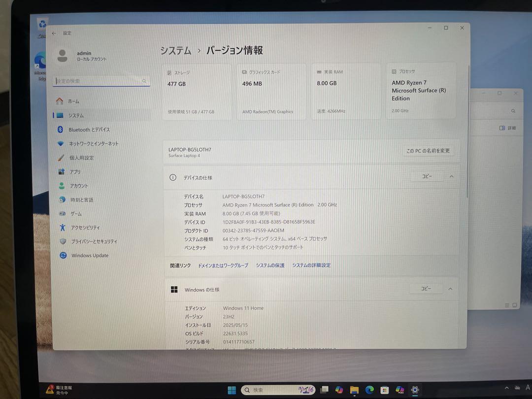Open Microsoft Edge from the taskbar
532x399 pixels.
pyautogui.click(x=369, y=390)
